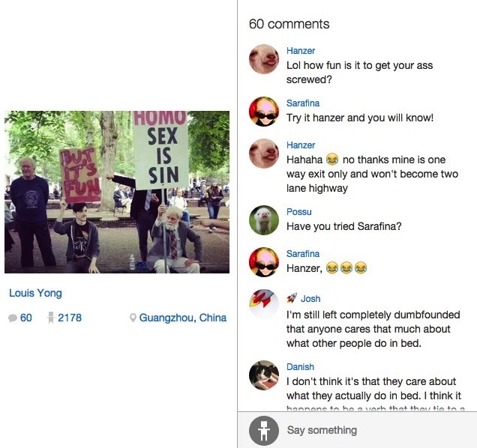
Task: Open the Guangzhou, China location link
Action: coord(182,318)
